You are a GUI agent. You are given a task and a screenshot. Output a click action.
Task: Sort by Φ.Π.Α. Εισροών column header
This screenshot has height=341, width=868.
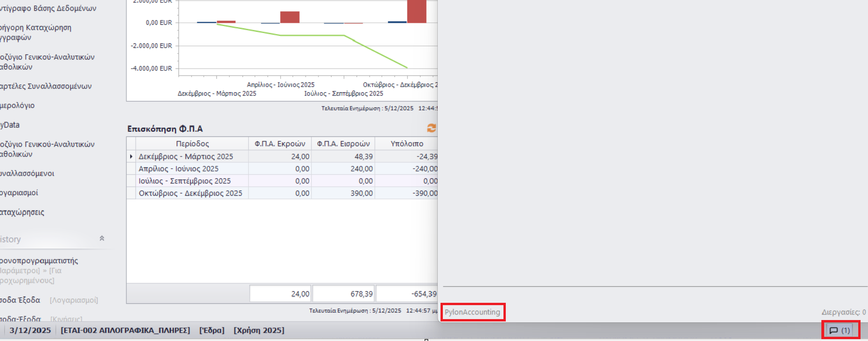343,143
